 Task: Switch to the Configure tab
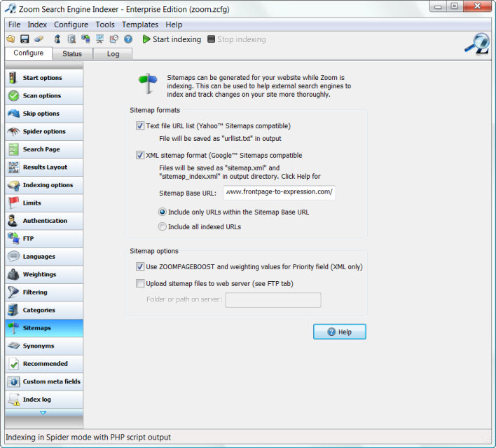(29, 53)
